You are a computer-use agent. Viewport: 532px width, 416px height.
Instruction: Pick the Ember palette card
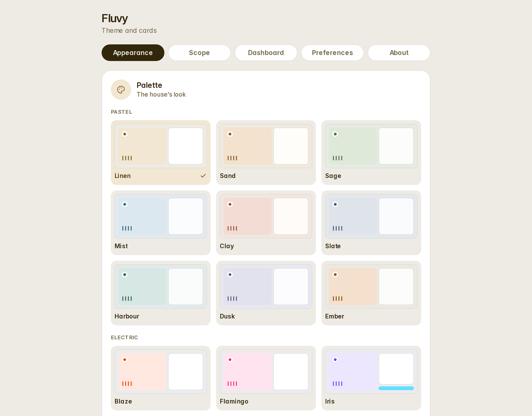pos(371,293)
